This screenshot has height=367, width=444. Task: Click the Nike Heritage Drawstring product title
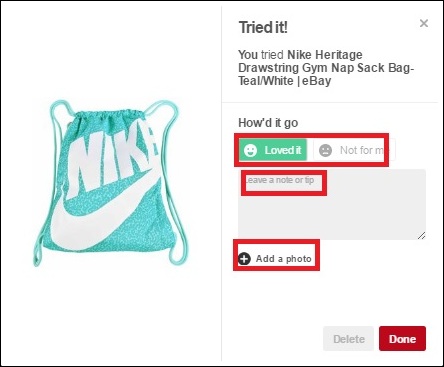[326, 68]
